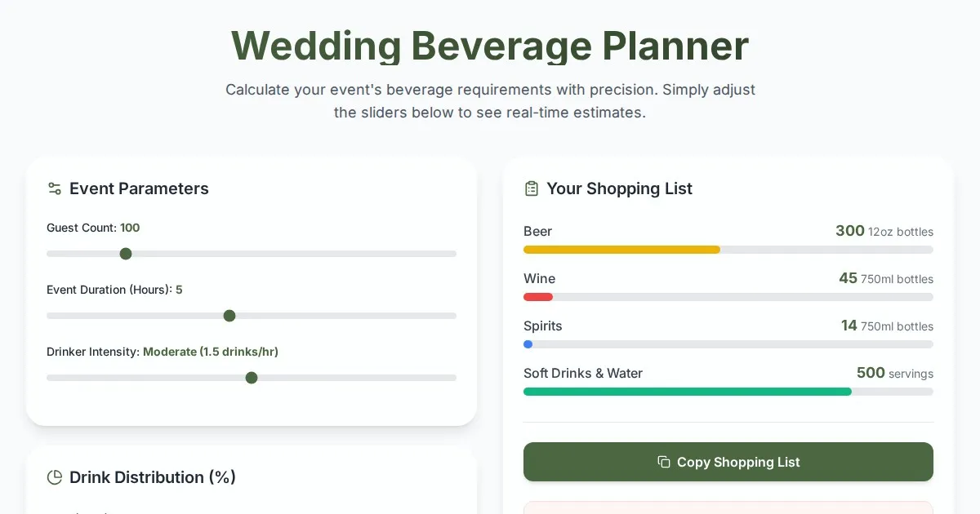This screenshot has width=980, height=514.
Task: Click the Drinker Intensity slider handle
Action: click(x=252, y=378)
